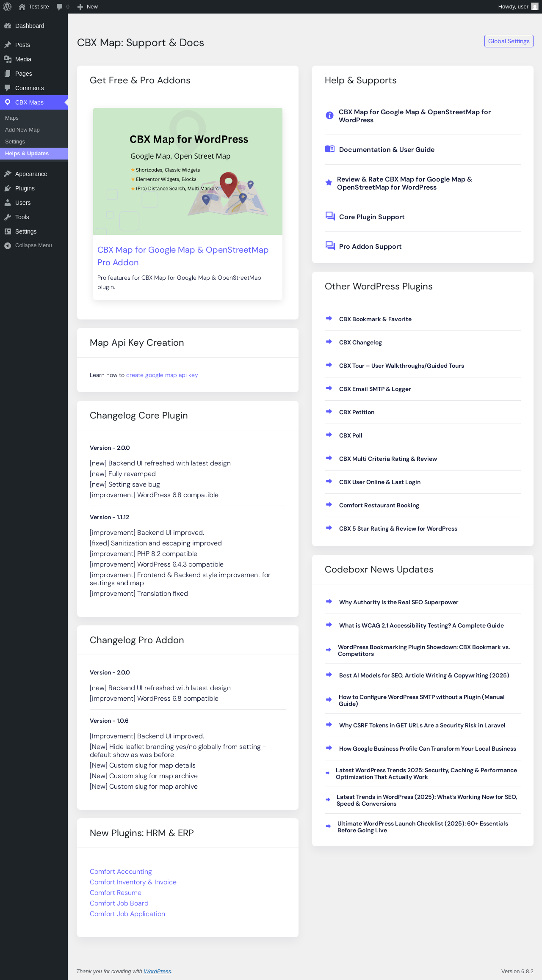Click the star icon for Review & Rate
Viewport: 542px width, 980px height.
point(329,183)
